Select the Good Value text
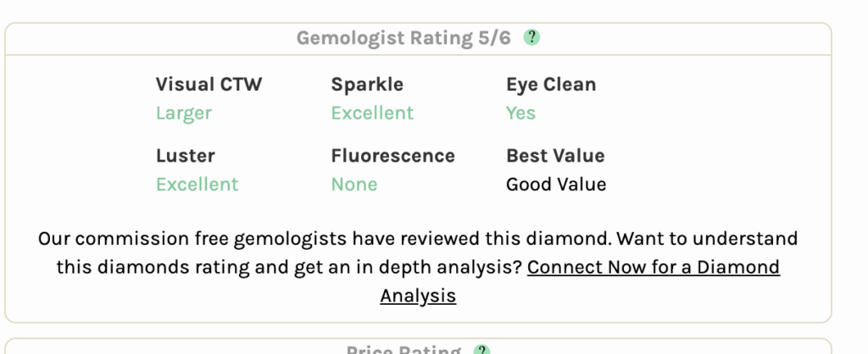Screen dimensions: 868x354 556,184
